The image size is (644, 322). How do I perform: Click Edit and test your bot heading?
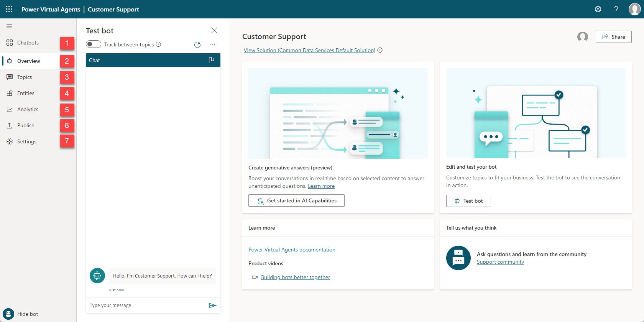point(471,167)
